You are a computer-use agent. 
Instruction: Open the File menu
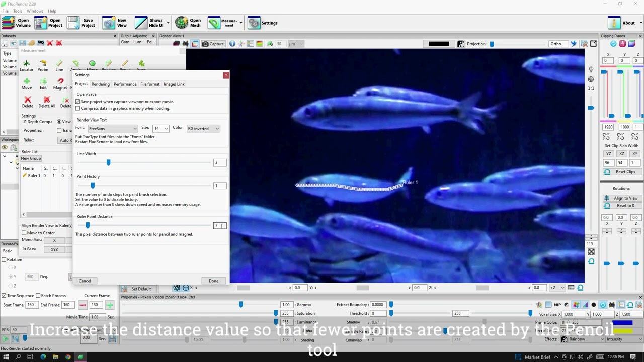point(5,11)
